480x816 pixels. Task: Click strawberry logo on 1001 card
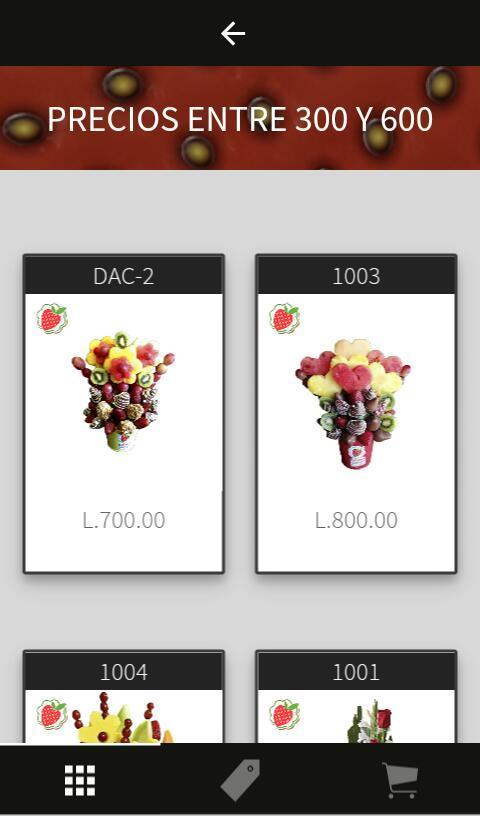click(284, 714)
